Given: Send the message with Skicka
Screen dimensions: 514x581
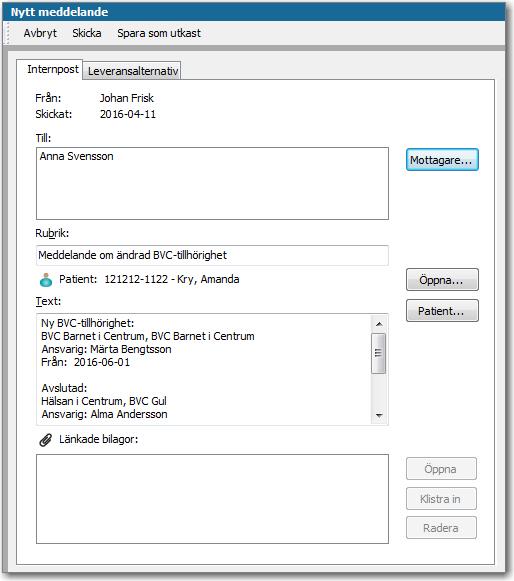Looking at the screenshot, I should coord(87,33).
